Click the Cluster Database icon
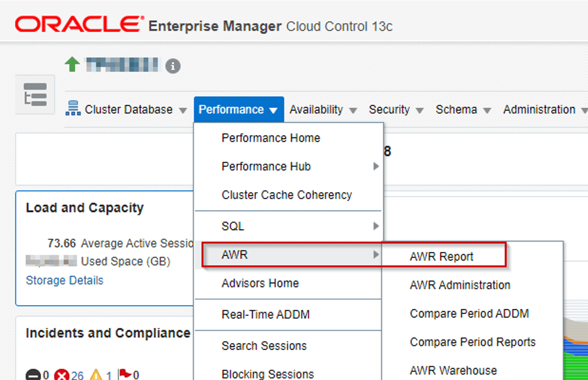 [x=73, y=108]
